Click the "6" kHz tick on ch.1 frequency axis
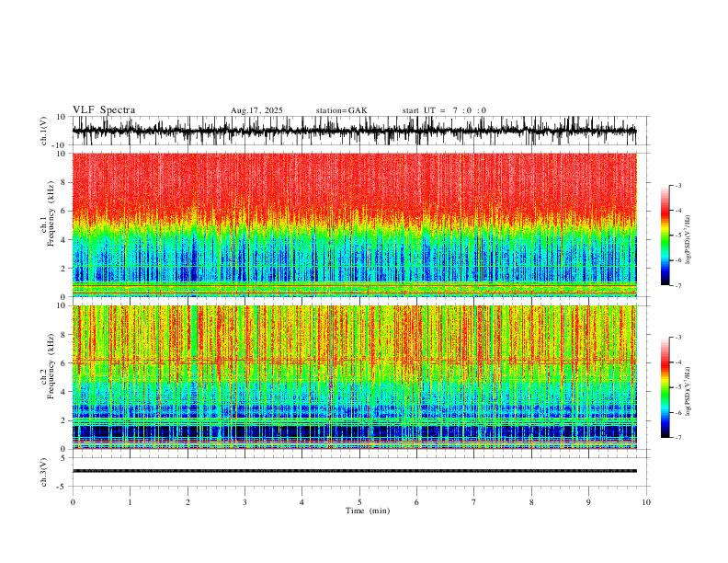This screenshot has width=728, height=563. click(x=64, y=211)
